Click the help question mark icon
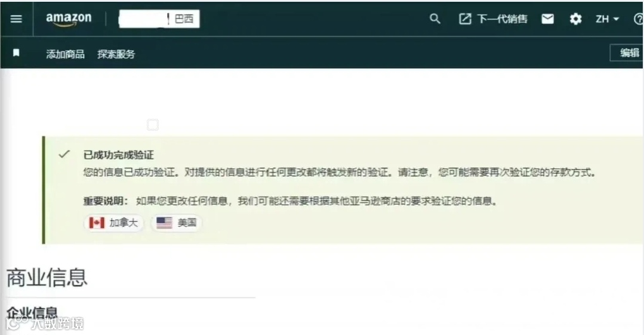 (639, 19)
